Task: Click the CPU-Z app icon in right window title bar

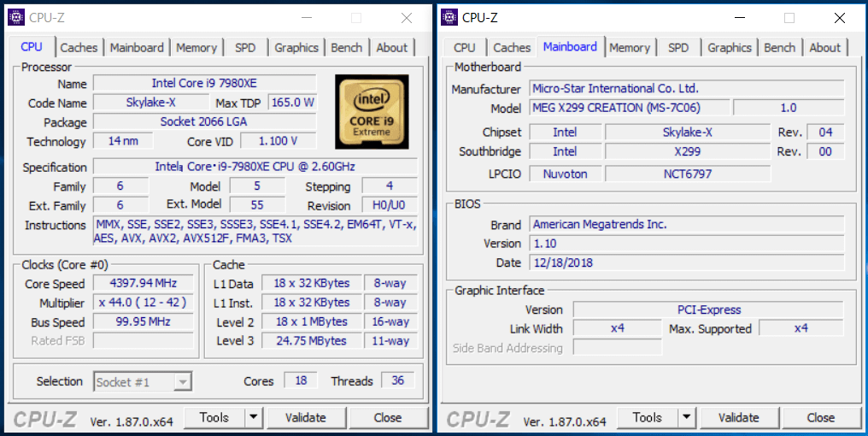Action: click(449, 18)
